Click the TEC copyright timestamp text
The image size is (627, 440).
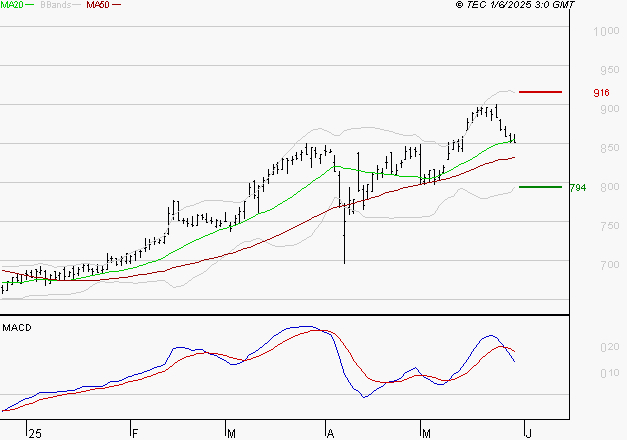point(515,5)
